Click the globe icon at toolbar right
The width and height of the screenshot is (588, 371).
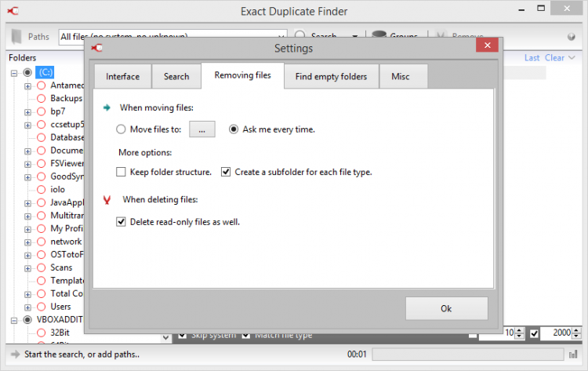click(571, 37)
